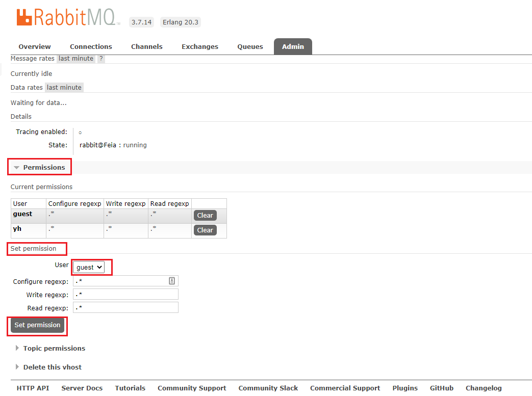Open the Server Docs footer link

[x=82, y=388]
